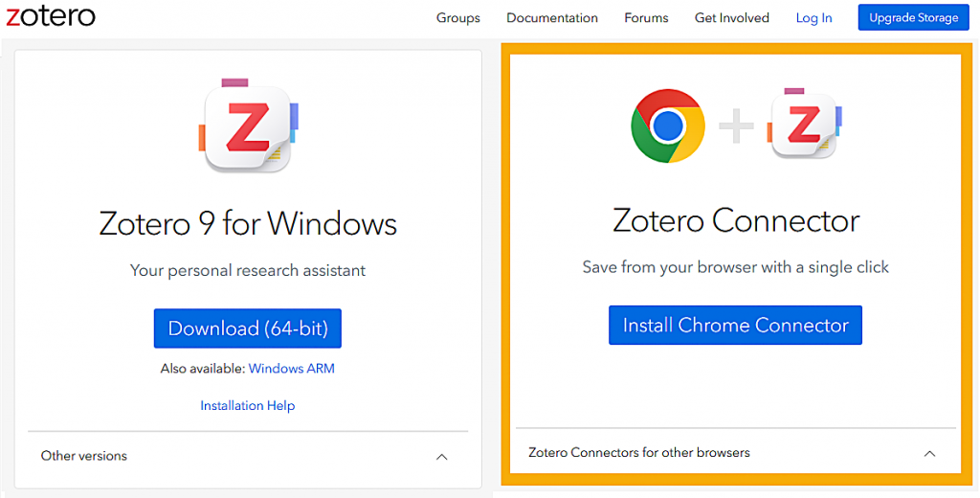Click the small Zotero icon beside Chrome
The width and height of the screenshot is (980, 498).
pyautogui.click(x=804, y=125)
